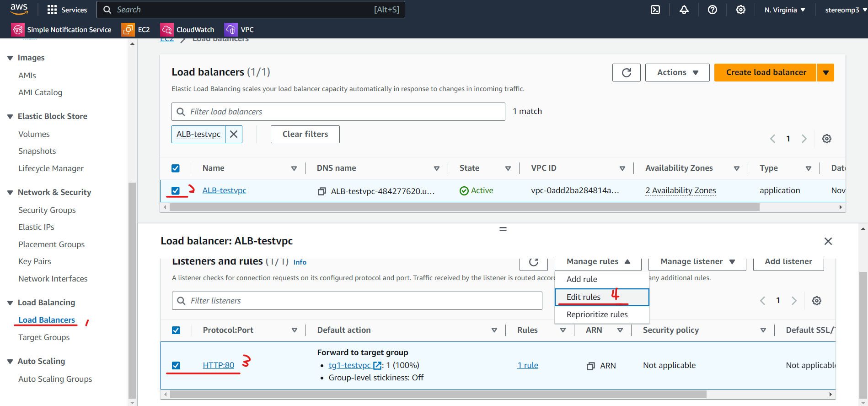Open listeners table preferences gear
Screen dimensions: 868x406
[817, 301]
